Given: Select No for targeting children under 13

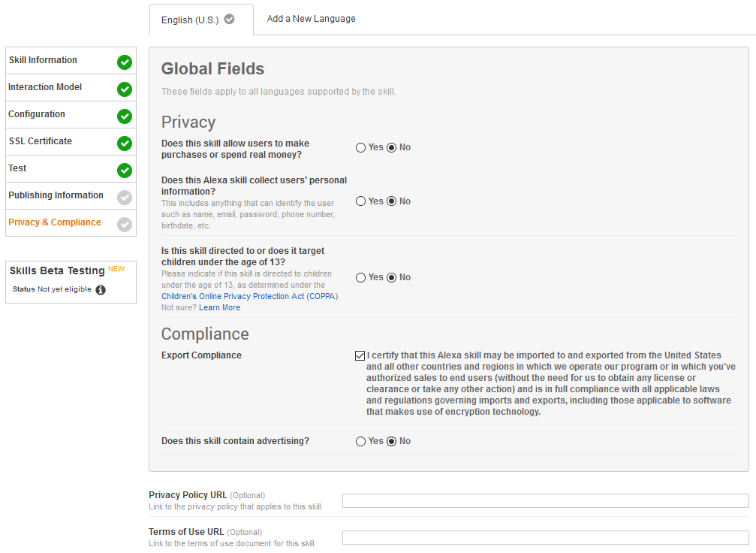Looking at the screenshot, I should 391,277.
